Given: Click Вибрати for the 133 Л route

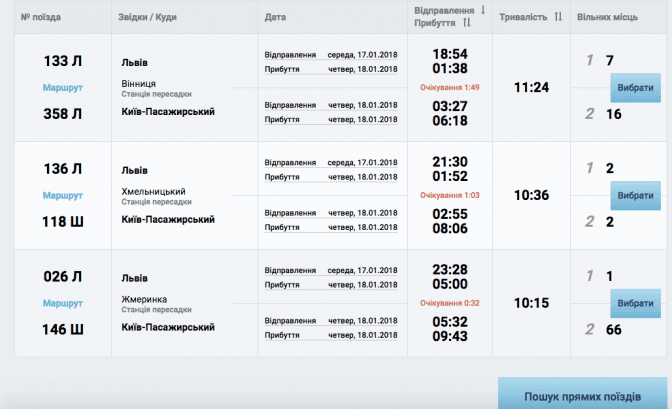Looking at the screenshot, I should click(635, 87).
